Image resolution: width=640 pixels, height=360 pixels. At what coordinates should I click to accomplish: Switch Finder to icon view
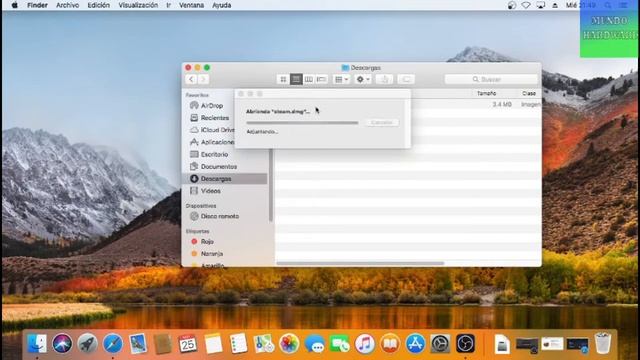(283, 79)
